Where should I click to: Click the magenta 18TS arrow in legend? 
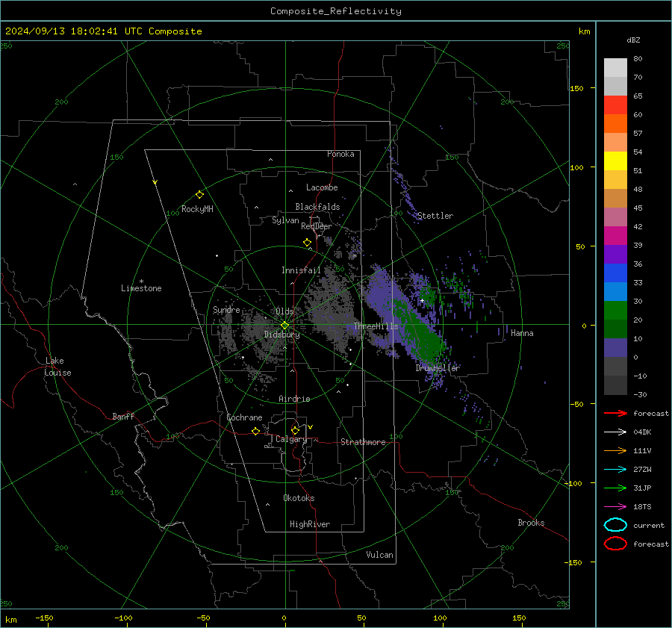(x=615, y=507)
